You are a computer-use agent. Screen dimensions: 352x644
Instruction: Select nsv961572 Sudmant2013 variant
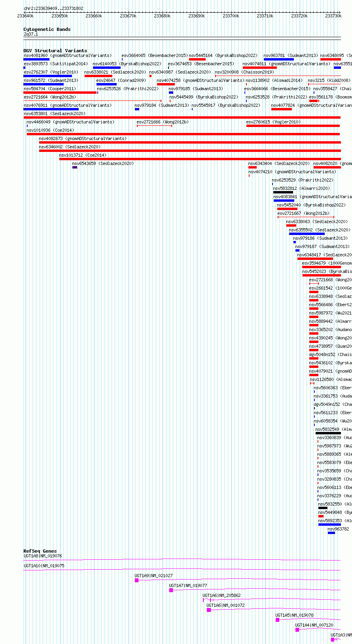(x=51, y=80)
